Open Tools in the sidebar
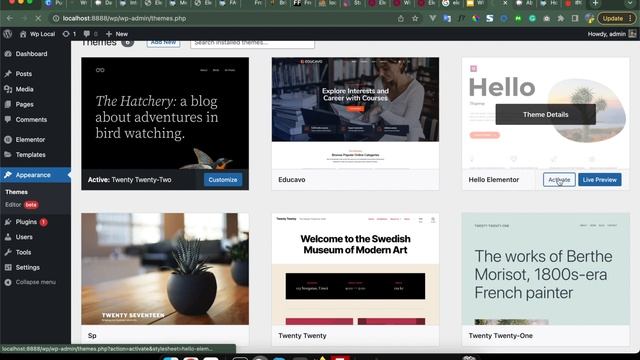The image size is (640, 360). coord(23,252)
